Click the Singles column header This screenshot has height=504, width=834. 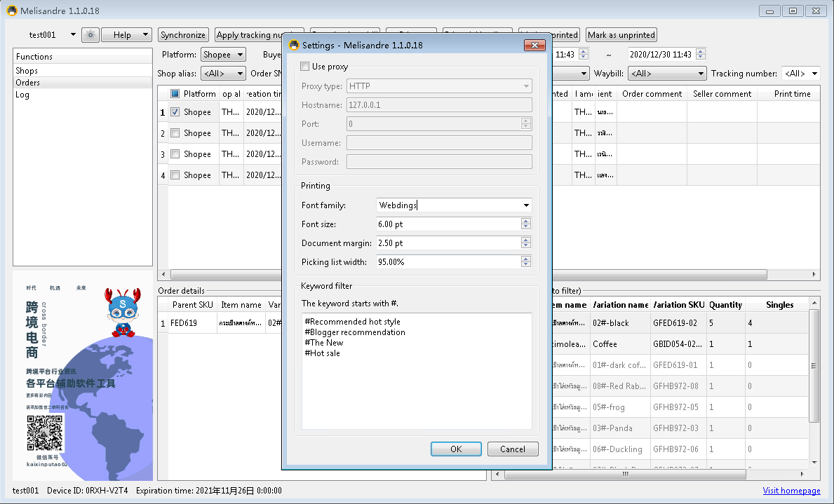pos(777,305)
